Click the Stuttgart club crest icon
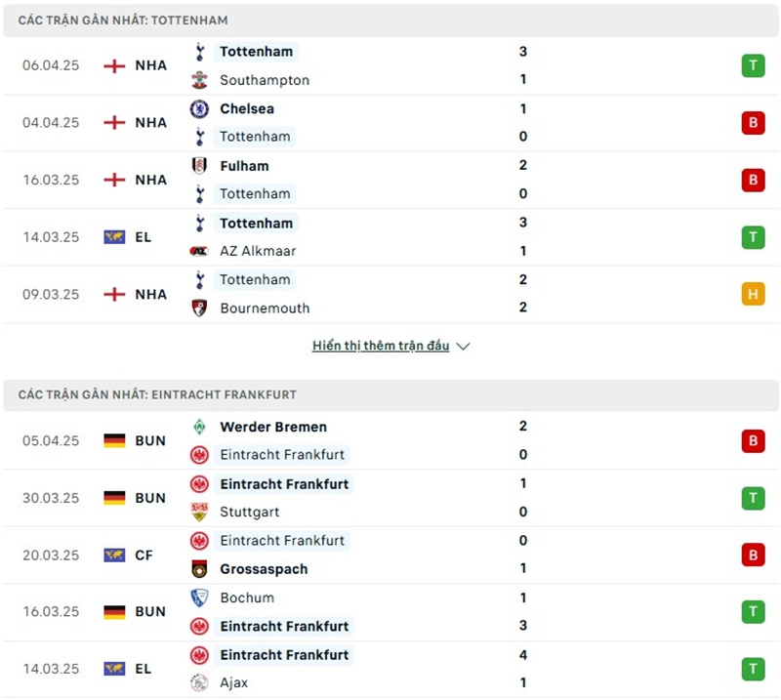781x700 pixels. tap(199, 512)
